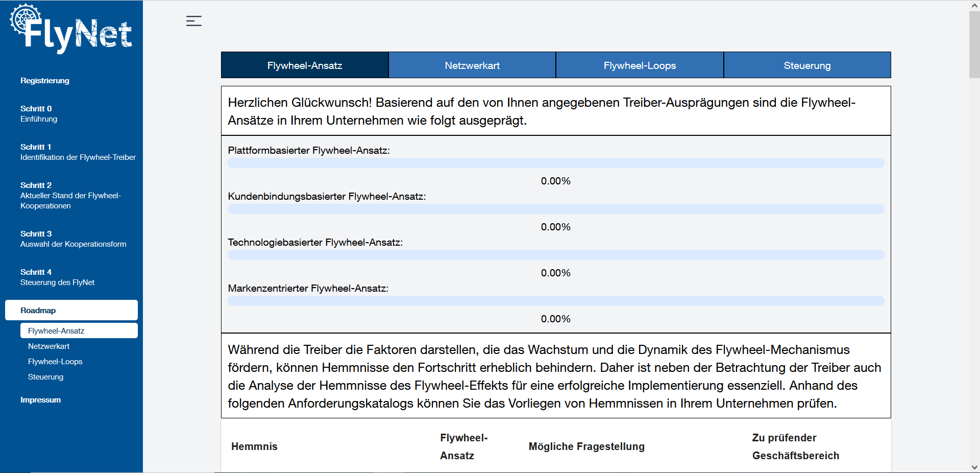Select the Flywheel-Ansatz tab

tap(305, 65)
